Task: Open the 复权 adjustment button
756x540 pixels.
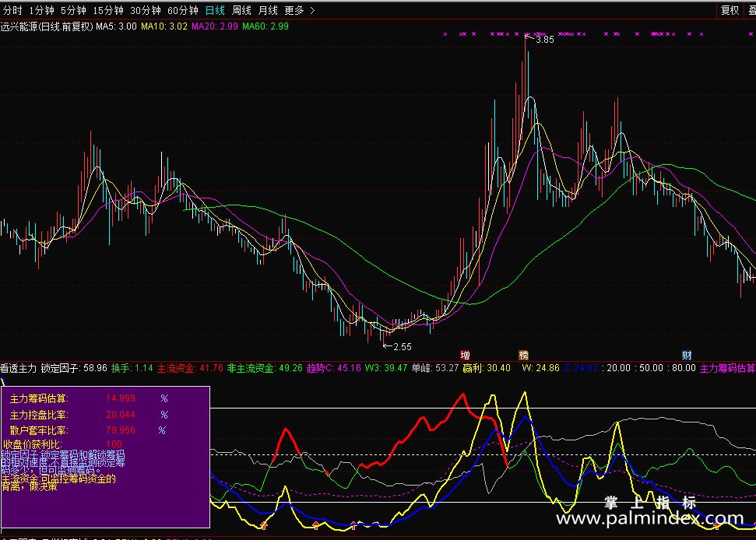Action: pos(730,10)
